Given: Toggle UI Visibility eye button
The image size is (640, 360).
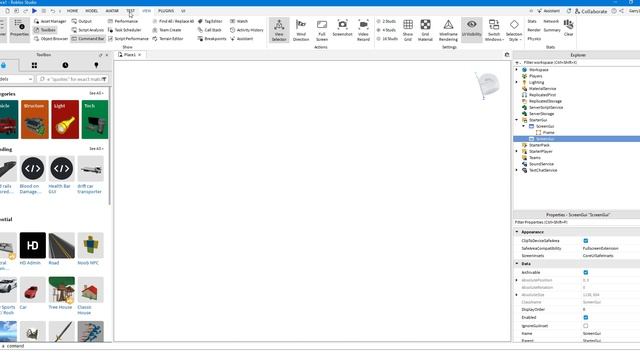Looking at the screenshot, I should pyautogui.click(x=471, y=30).
